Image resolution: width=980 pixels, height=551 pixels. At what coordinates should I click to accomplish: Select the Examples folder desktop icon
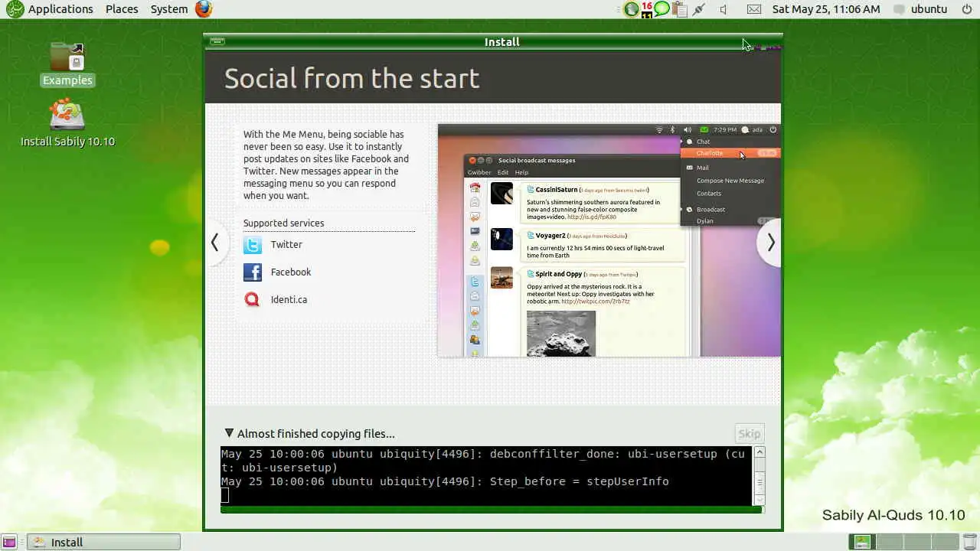(67, 64)
